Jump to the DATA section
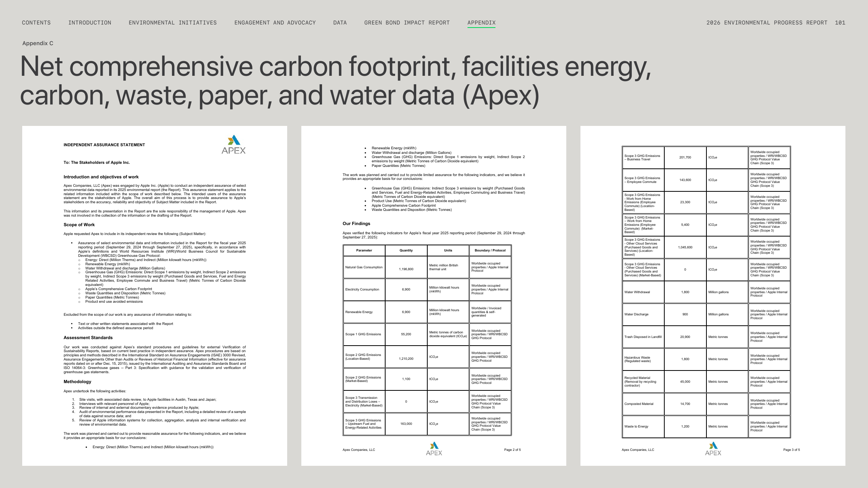 pos(340,23)
